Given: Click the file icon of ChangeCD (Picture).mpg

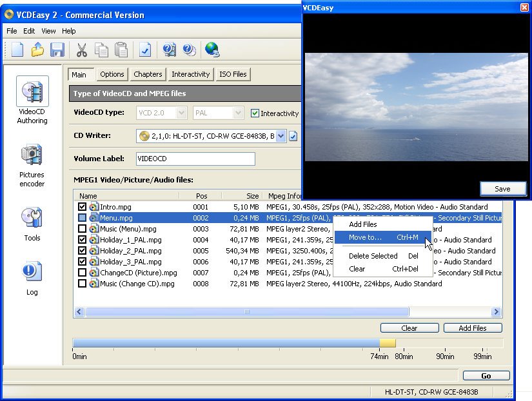Looking at the screenshot, I should pyautogui.click(x=94, y=273).
